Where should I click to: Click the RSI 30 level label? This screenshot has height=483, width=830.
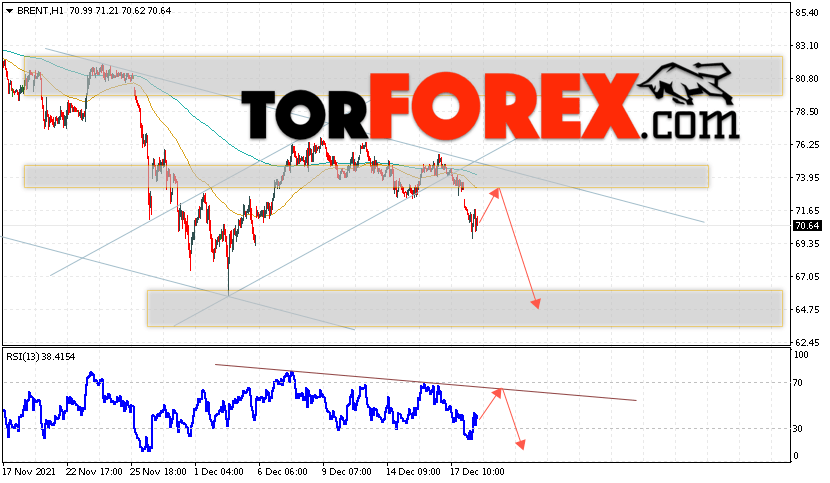tap(798, 428)
